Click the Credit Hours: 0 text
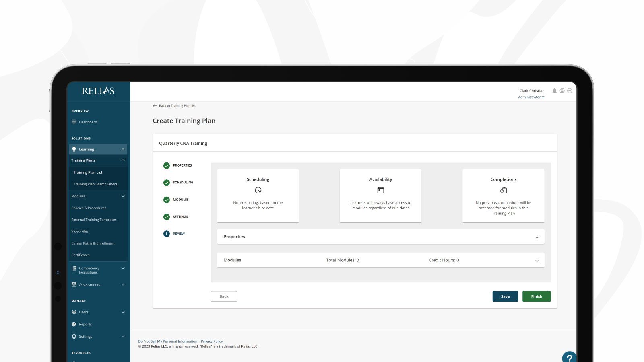Image resolution: width=644 pixels, height=362 pixels. point(444,260)
